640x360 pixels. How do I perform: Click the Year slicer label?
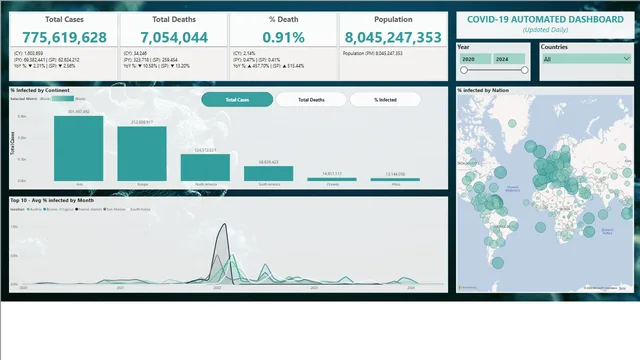pyautogui.click(x=463, y=47)
